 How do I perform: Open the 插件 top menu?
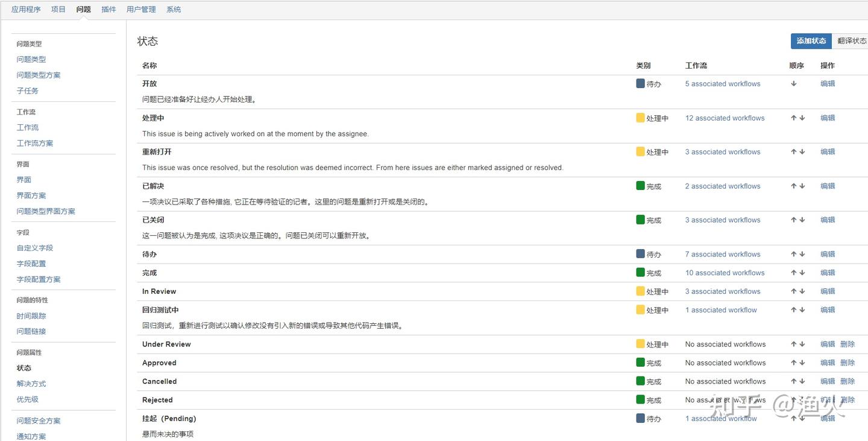pyautogui.click(x=108, y=10)
